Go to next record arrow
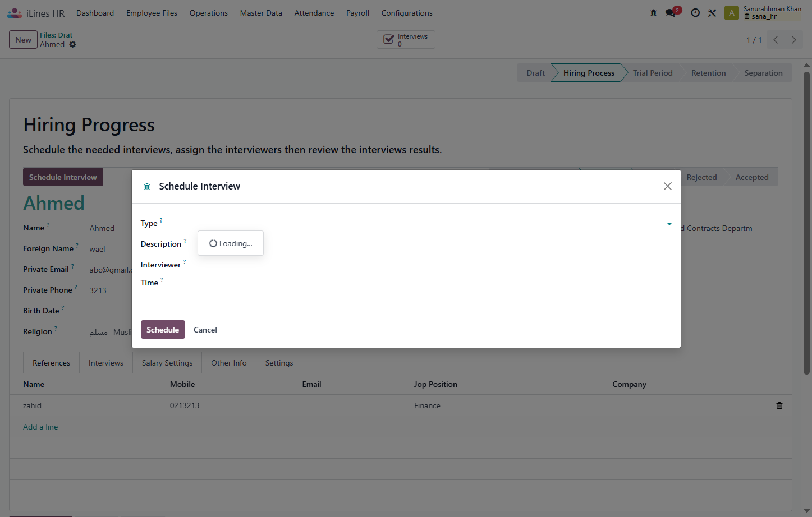The width and height of the screenshot is (812, 517). (x=793, y=40)
